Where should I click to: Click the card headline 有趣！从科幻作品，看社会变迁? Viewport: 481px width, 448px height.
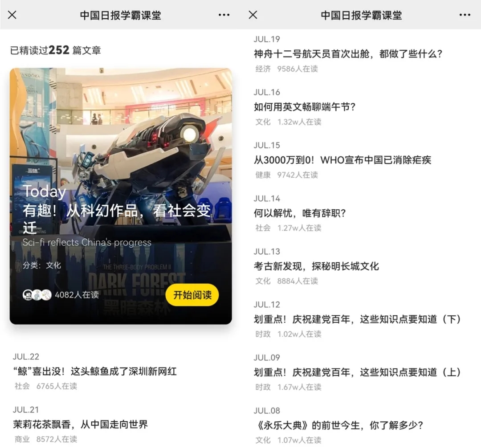pyautogui.click(x=117, y=219)
